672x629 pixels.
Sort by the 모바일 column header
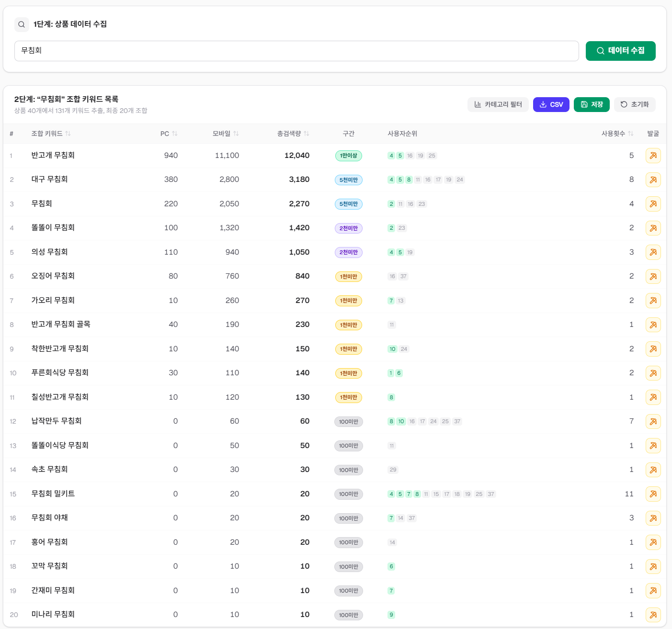point(226,134)
